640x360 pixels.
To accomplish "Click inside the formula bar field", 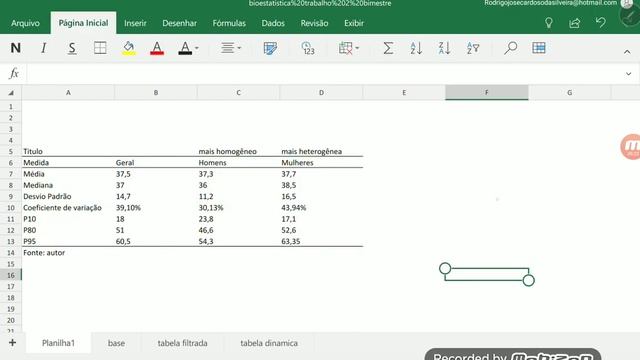I will point(324,74).
